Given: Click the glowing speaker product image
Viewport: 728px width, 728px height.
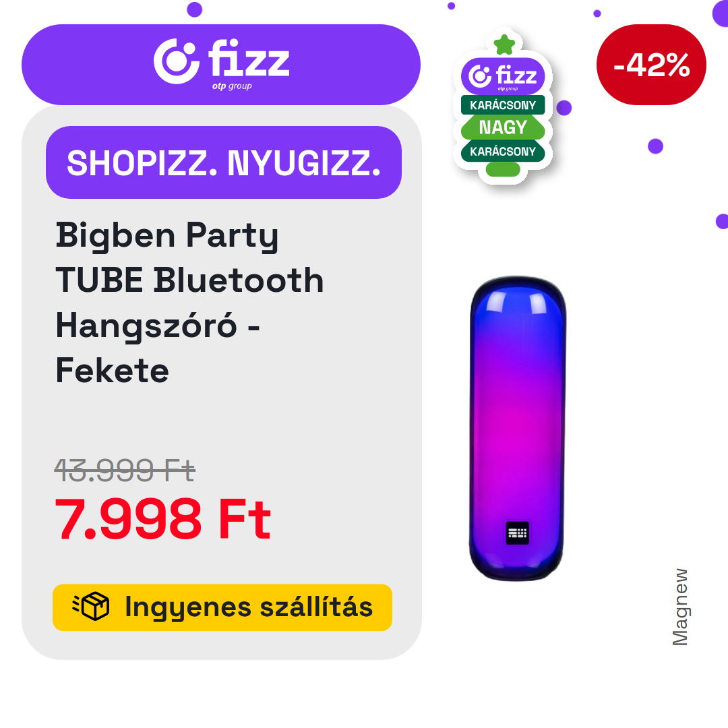Looking at the screenshot, I should [517, 428].
